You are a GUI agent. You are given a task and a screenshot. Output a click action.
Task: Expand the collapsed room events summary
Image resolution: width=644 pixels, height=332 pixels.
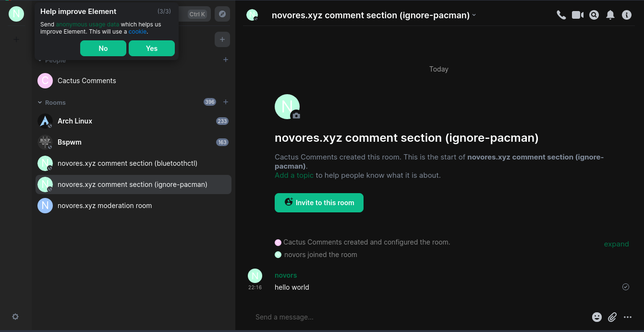(616, 244)
